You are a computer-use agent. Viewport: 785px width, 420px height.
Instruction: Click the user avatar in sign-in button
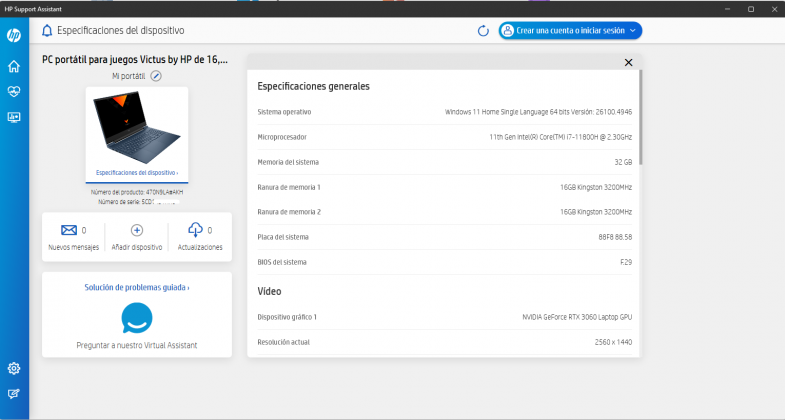508,31
